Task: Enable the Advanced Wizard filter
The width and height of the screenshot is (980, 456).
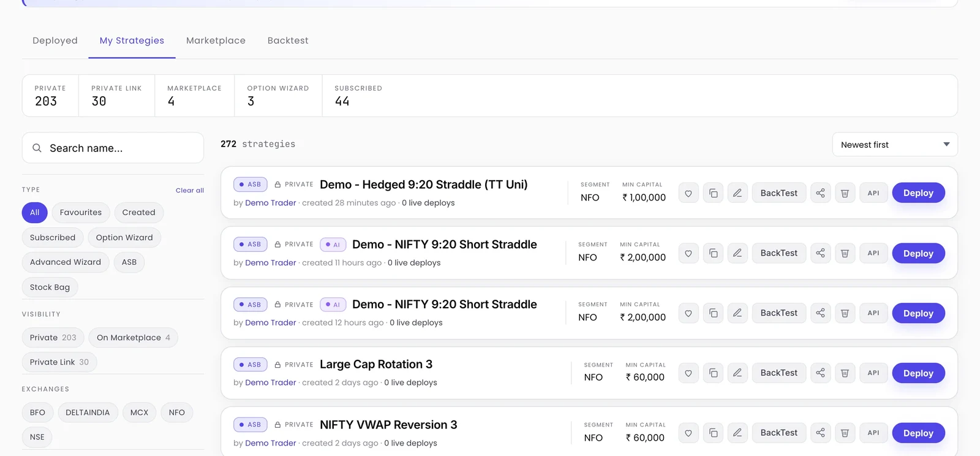Action: (x=66, y=262)
